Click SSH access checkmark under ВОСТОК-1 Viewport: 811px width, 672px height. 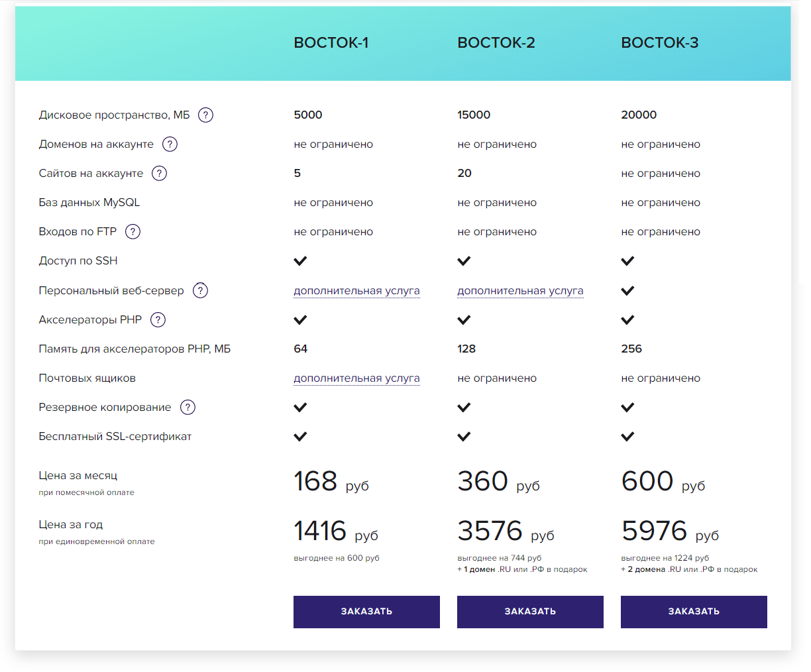tap(300, 260)
